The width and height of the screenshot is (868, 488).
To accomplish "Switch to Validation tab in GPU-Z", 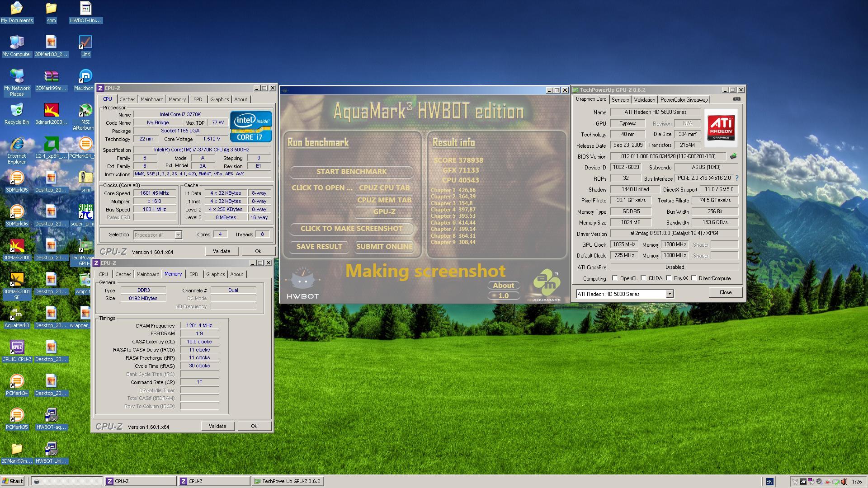I will coord(644,100).
